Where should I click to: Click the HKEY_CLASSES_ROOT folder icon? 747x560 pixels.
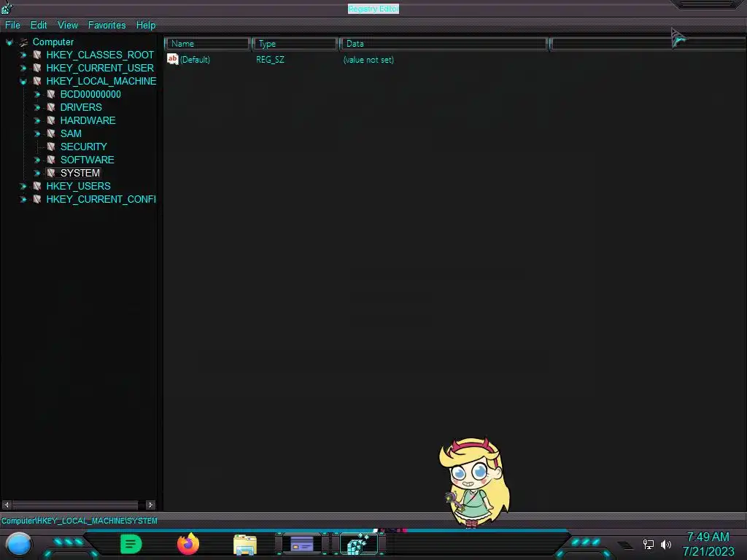[37, 55]
